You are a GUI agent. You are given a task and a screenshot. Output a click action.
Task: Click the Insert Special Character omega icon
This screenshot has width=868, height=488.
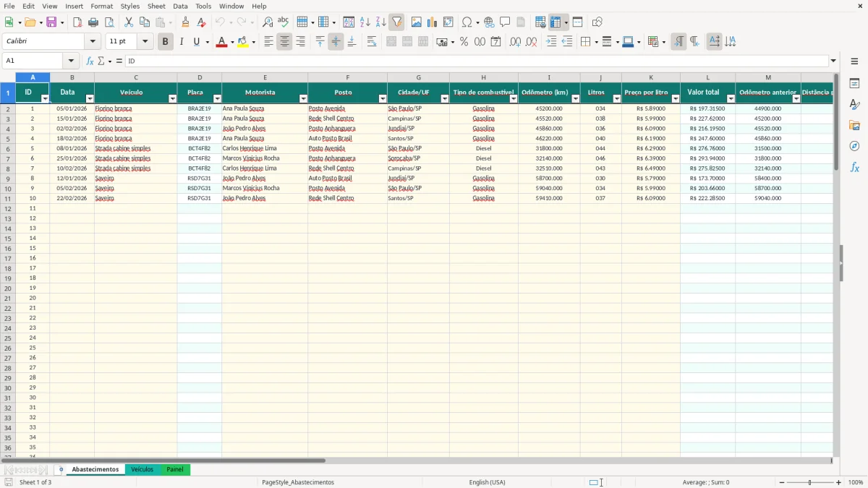point(467,22)
